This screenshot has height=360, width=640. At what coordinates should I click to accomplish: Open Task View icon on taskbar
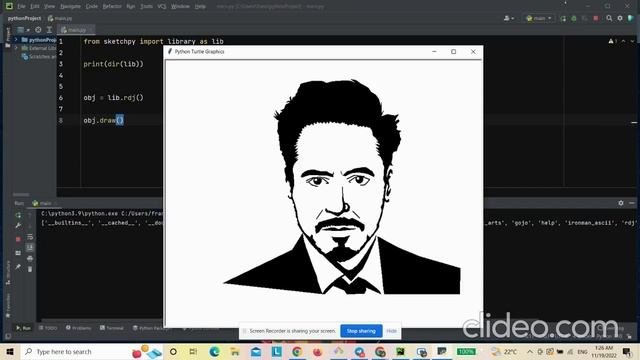coord(193,351)
